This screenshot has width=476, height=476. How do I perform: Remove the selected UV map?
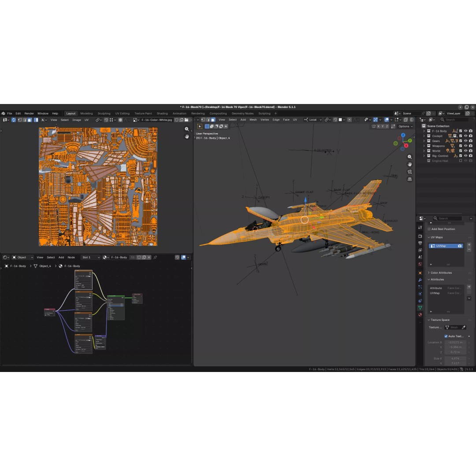tap(469, 249)
